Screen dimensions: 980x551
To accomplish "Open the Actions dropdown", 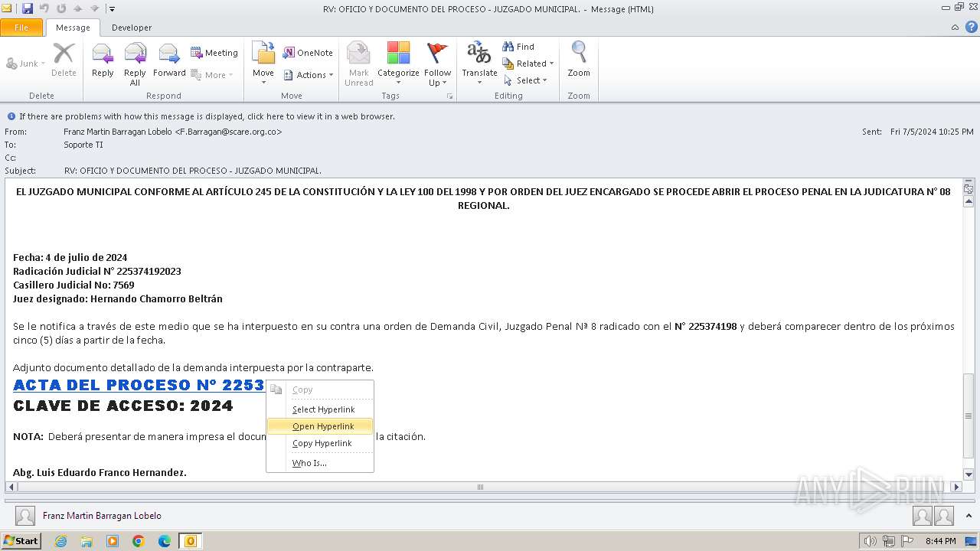I will (309, 75).
